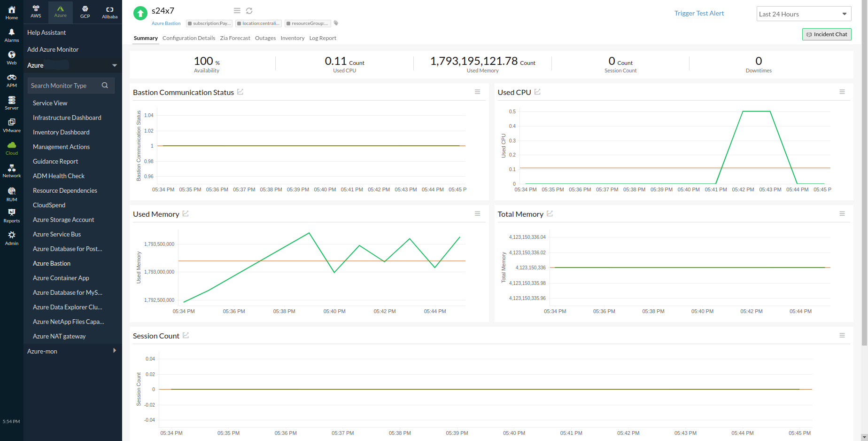Viewport: 868px width, 441px height.
Task: Open the RUM section icon
Action: [12, 191]
